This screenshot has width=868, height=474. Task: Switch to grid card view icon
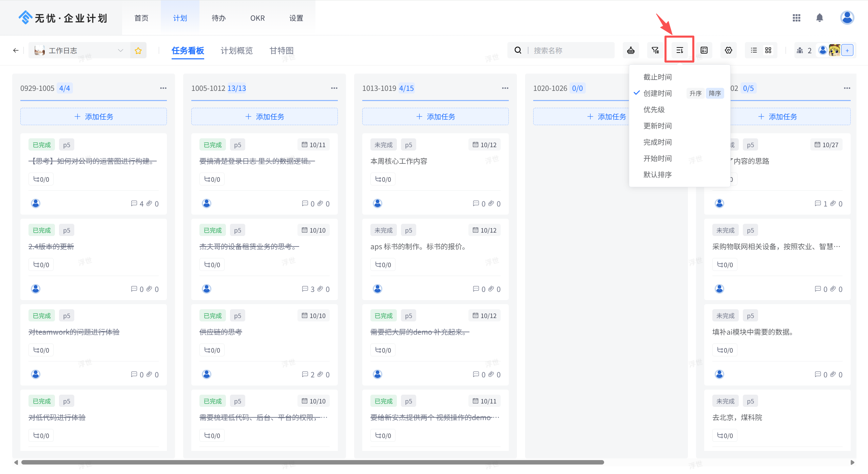pyautogui.click(x=768, y=51)
